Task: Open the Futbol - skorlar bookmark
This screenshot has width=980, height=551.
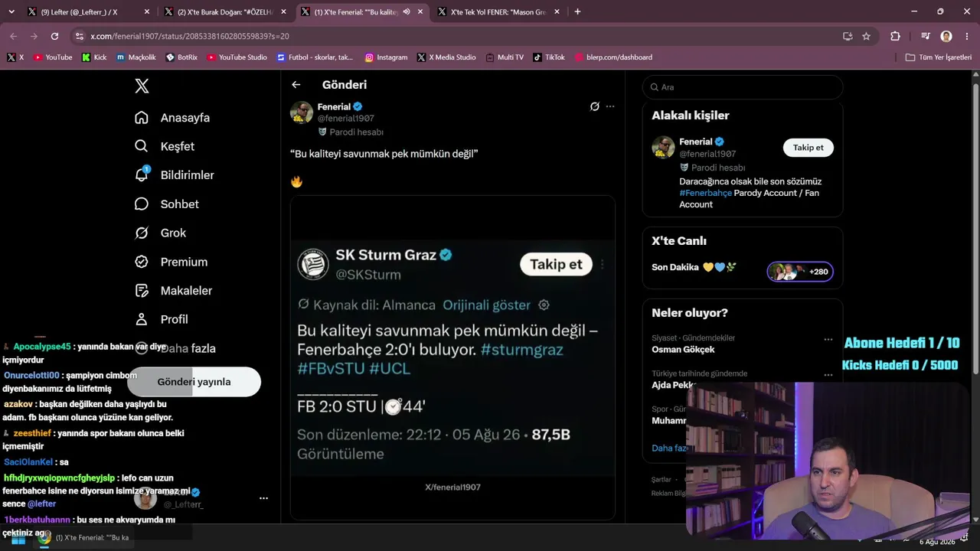Action: pyautogui.click(x=315, y=57)
